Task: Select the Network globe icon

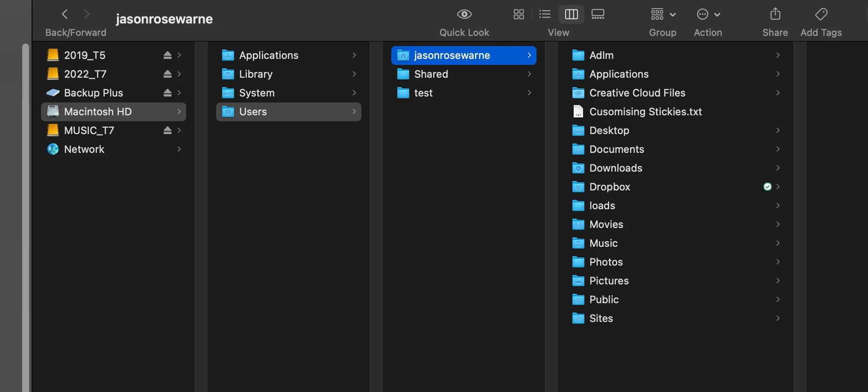Action: 53,149
